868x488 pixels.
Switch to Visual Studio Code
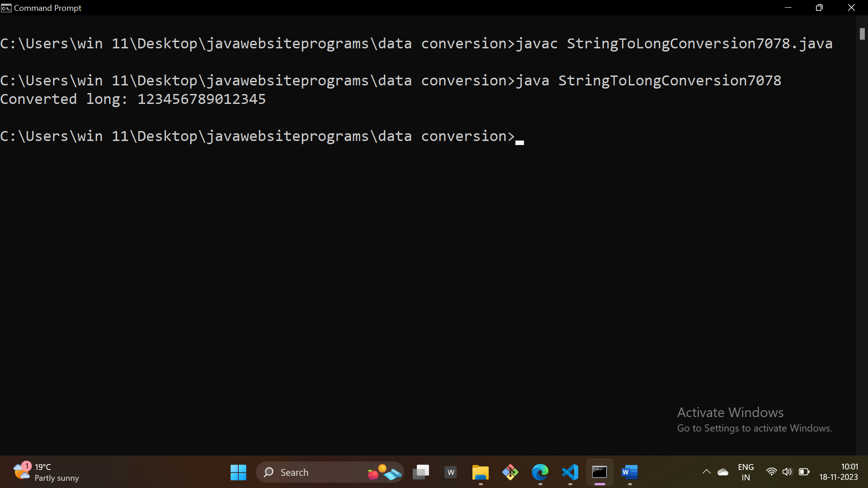coord(570,472)
